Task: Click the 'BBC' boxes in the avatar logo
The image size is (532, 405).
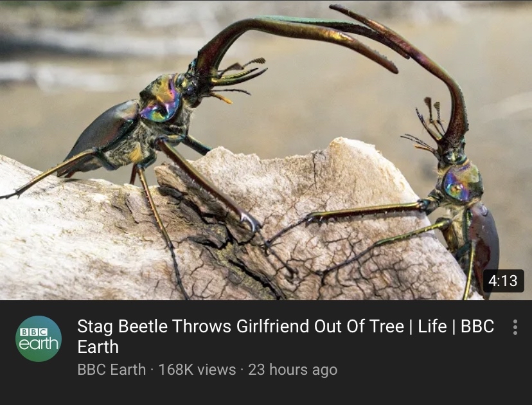Action: pyautogui.click(x=33, y=332)
